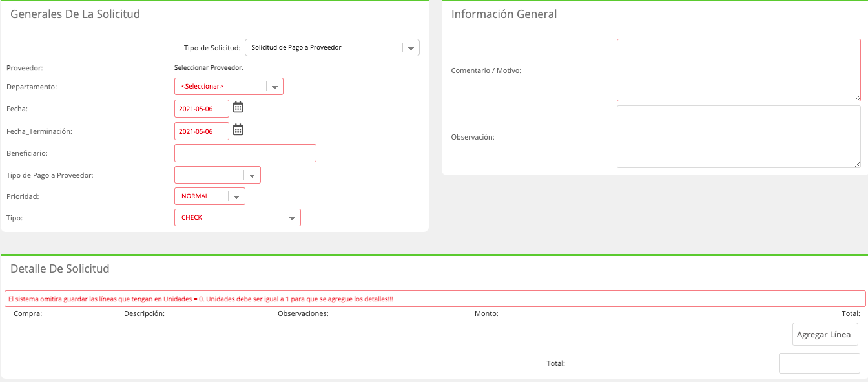Image resolution: width=868 pixels, height=382 pixels.
Task: Click the Proveedor: label
Action: point(25,67)
